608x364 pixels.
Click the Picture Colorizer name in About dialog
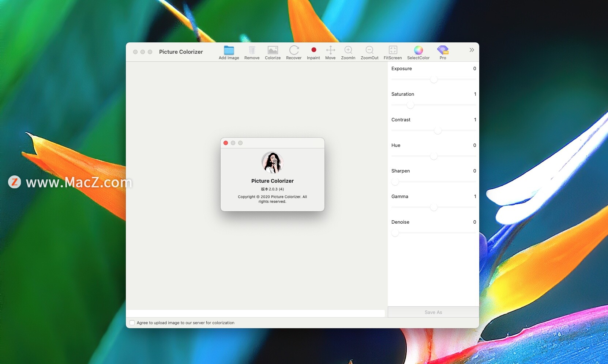point(273,181)
